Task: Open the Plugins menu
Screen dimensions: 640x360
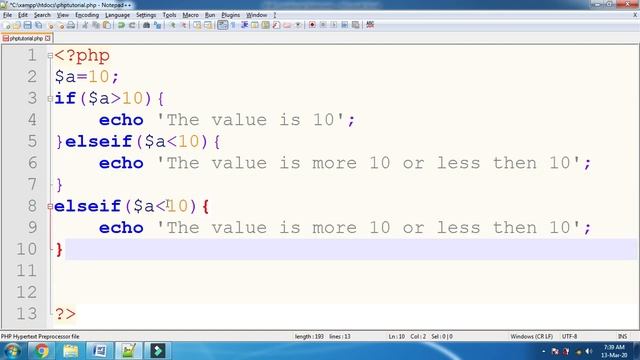Action: tap(231, 15)
